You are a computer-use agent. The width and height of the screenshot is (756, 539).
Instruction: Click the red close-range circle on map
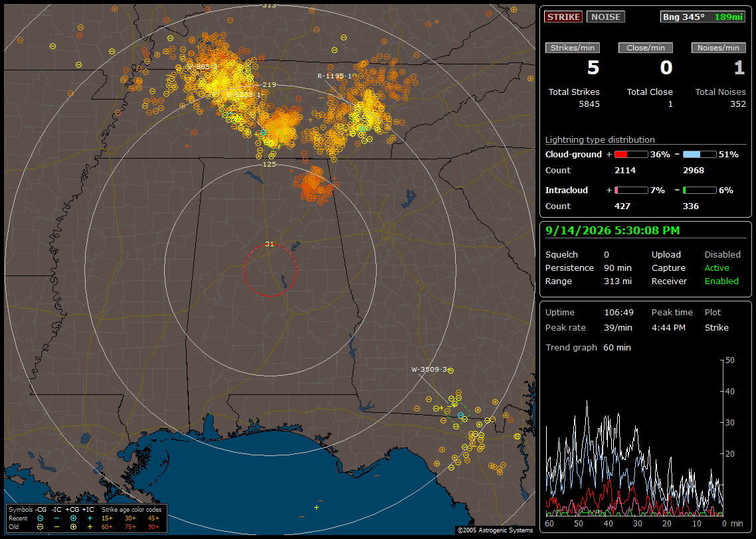tap(270, 270)
